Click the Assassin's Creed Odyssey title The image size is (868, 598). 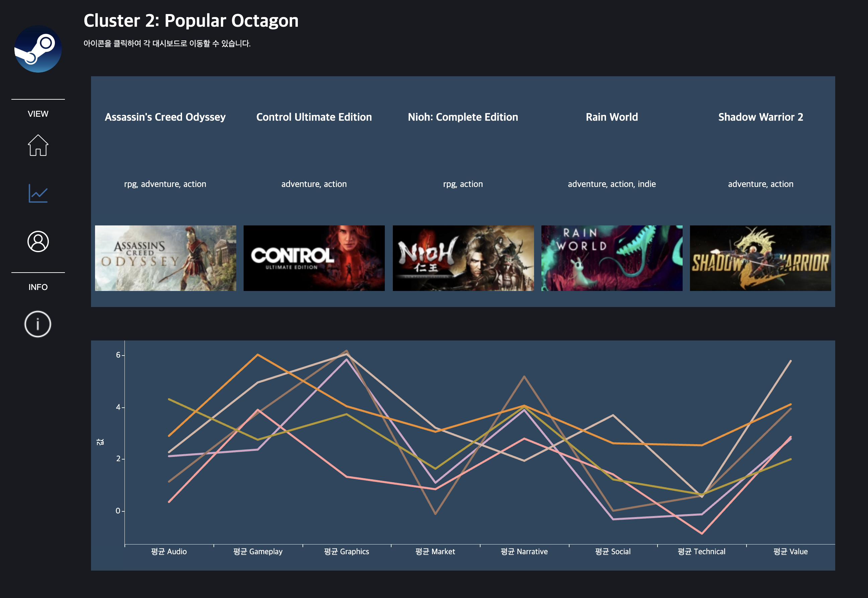[165, 117]
